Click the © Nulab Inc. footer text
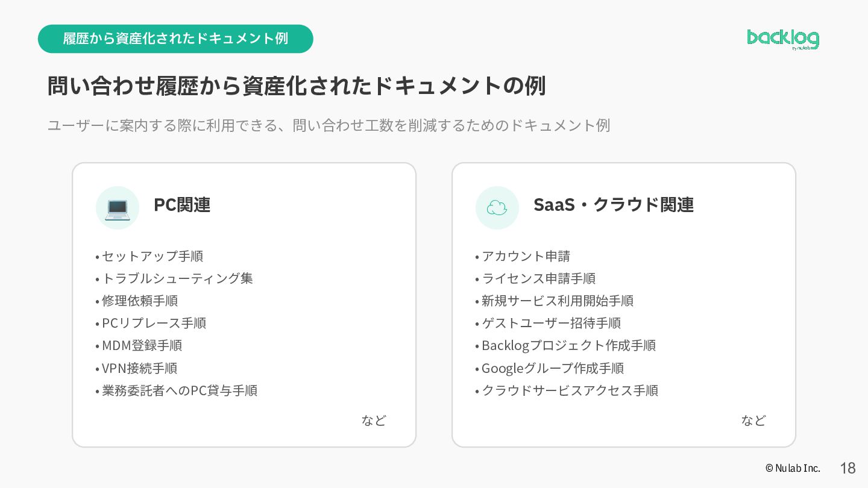The width and height of the screenshot is (868, 488). 793,468
